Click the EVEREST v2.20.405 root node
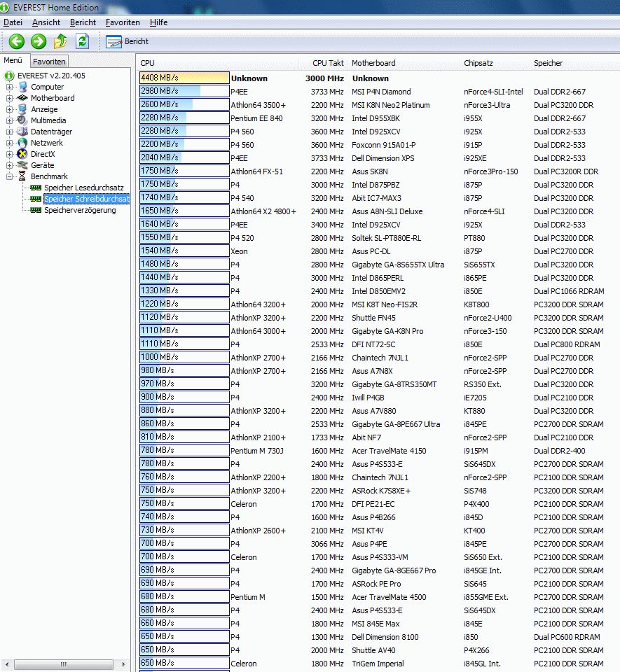This screenshot has width=620, height=672. pyautogui.click(x=50, y=76)
